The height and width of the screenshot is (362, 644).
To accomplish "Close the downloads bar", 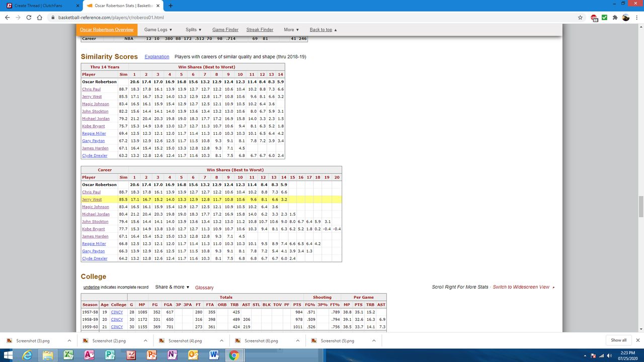I will point(637,340).
